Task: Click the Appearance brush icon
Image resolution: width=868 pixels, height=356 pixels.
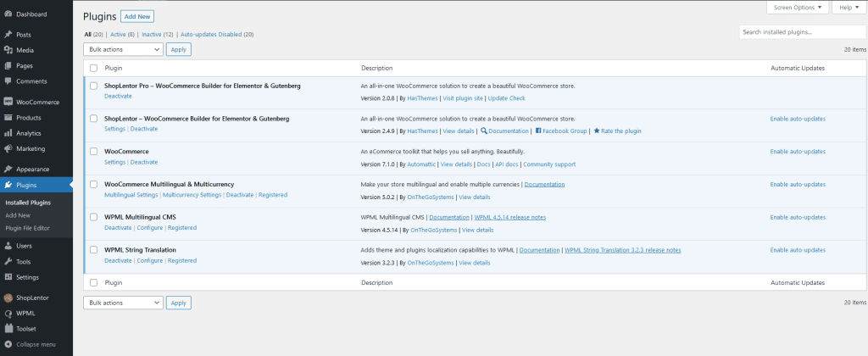Action: point(8,170)
